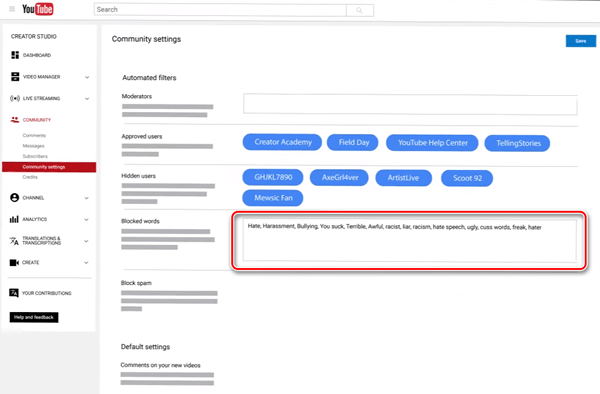
Task: Click the YouTube logo
Action: coord(38,9)
